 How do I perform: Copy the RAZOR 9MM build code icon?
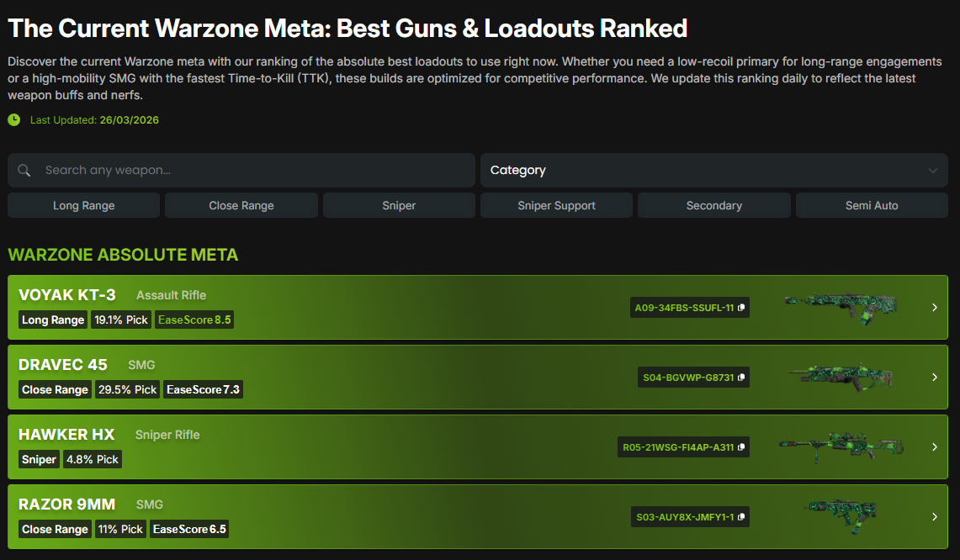(741, 517)
